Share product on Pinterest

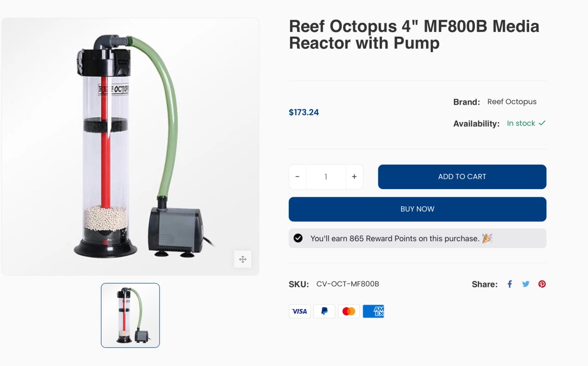pos(542,284)
